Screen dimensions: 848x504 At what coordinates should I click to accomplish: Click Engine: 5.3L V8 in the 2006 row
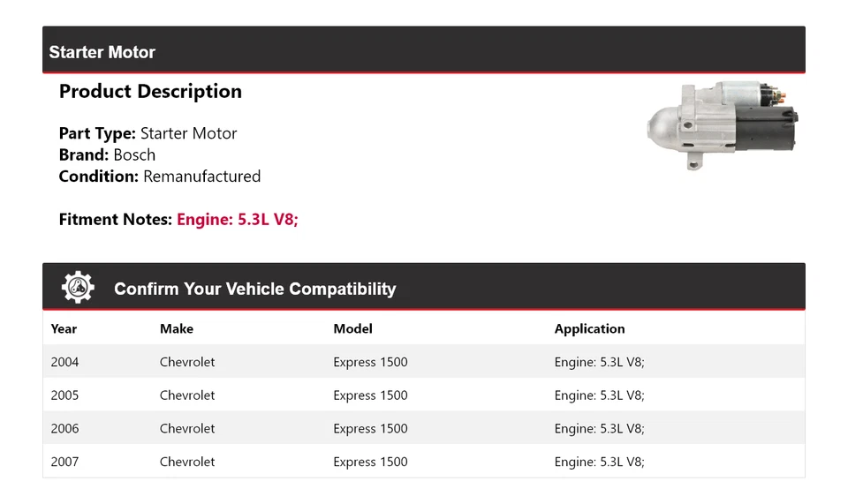599,428
